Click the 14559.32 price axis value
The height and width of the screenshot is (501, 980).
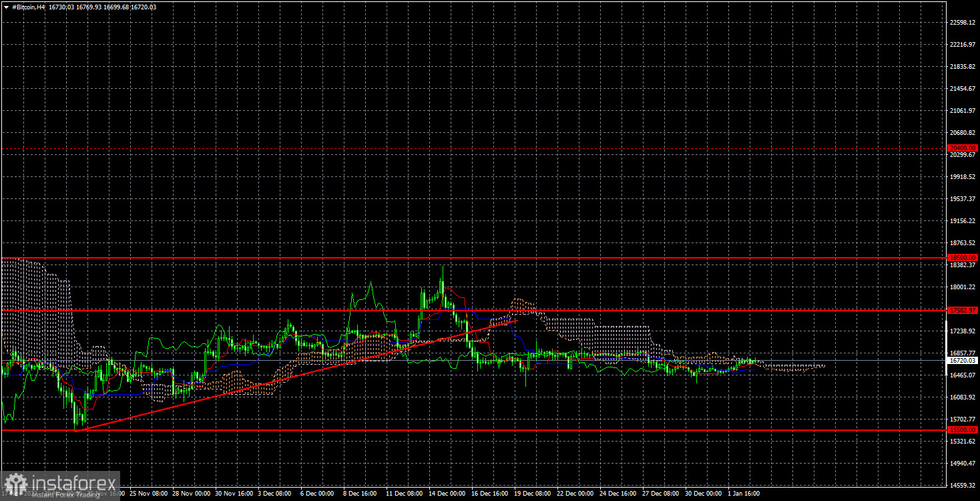point(963,486)
